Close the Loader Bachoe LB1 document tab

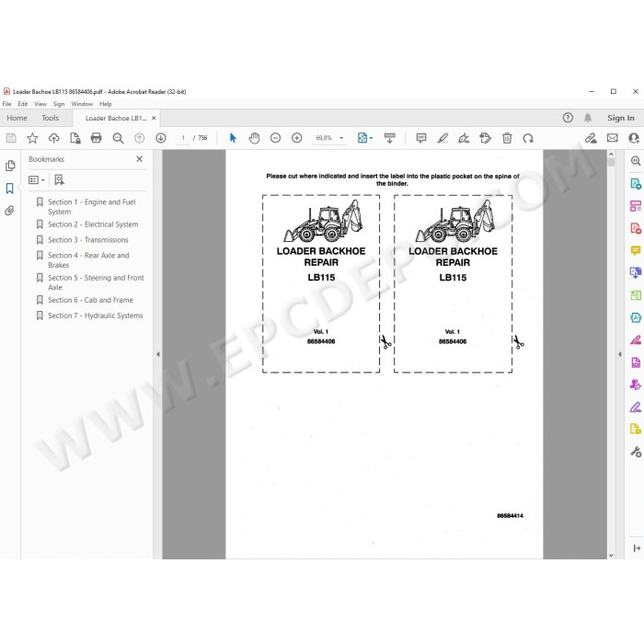(154, 118)
